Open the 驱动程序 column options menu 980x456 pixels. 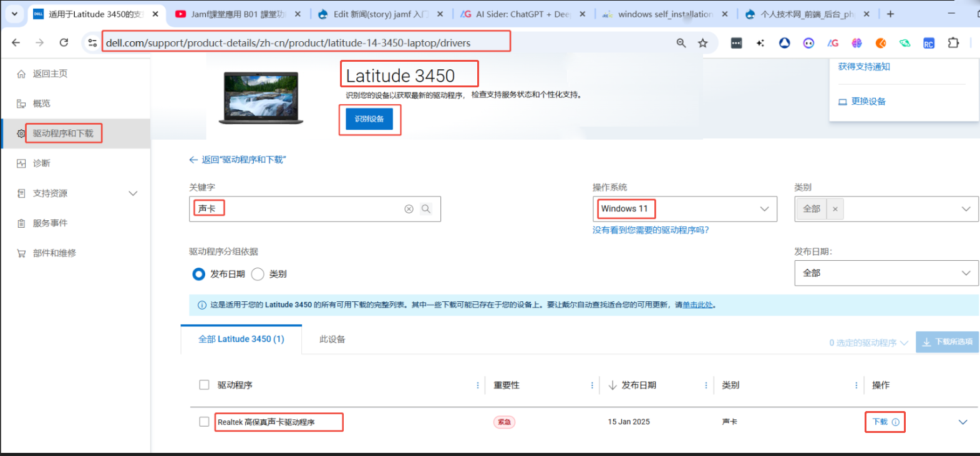478,386
